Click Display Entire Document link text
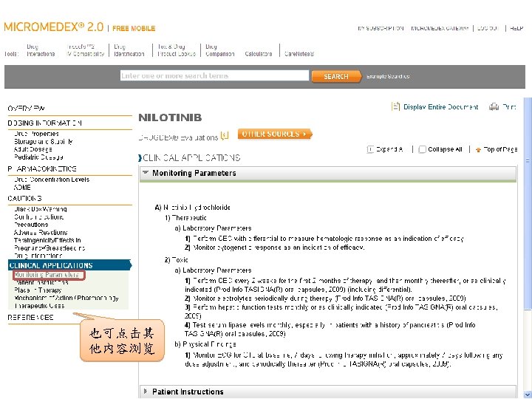 pos(440,107)
